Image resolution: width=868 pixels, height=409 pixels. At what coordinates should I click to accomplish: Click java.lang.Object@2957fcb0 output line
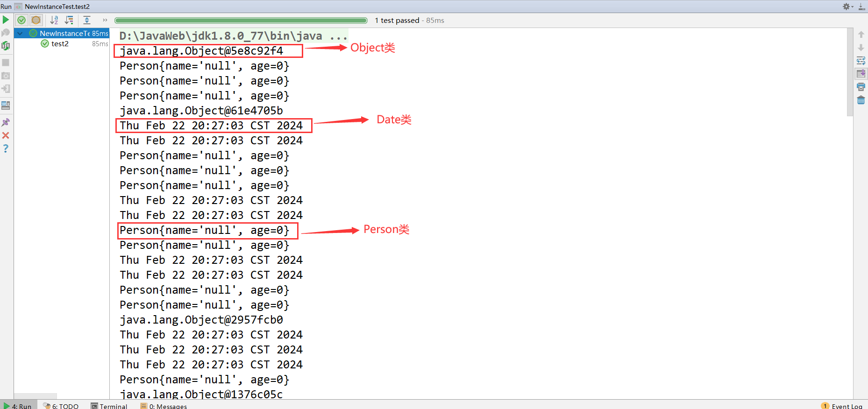pyautogui.click(x=201, y=320)
